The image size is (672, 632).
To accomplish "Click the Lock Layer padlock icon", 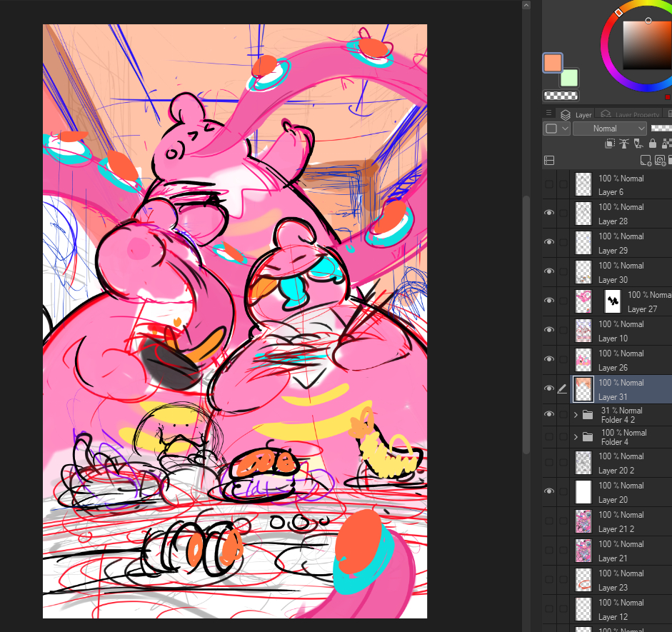I will pyautogui.click(x=652, y=144).
